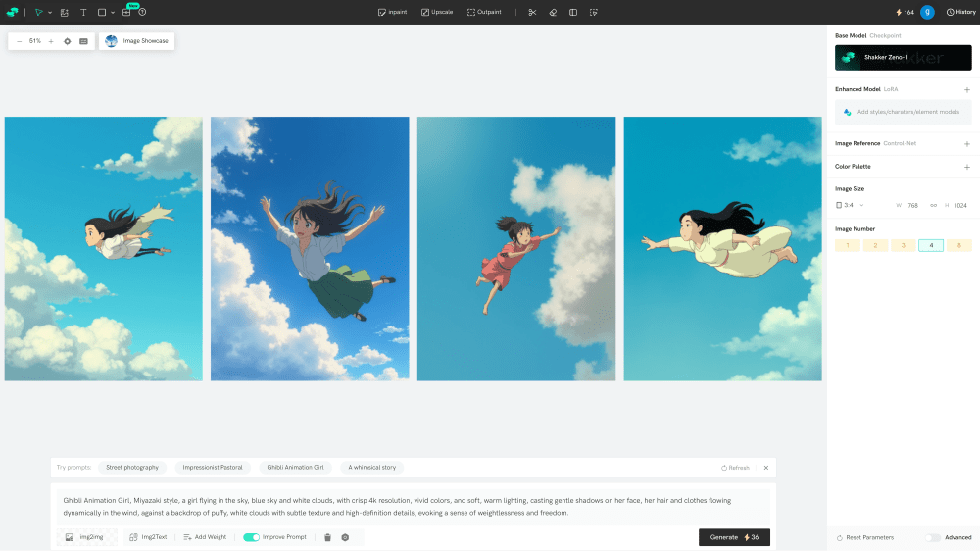
Task: Zoom out with the minus button
Action: (x=20, y=41)
